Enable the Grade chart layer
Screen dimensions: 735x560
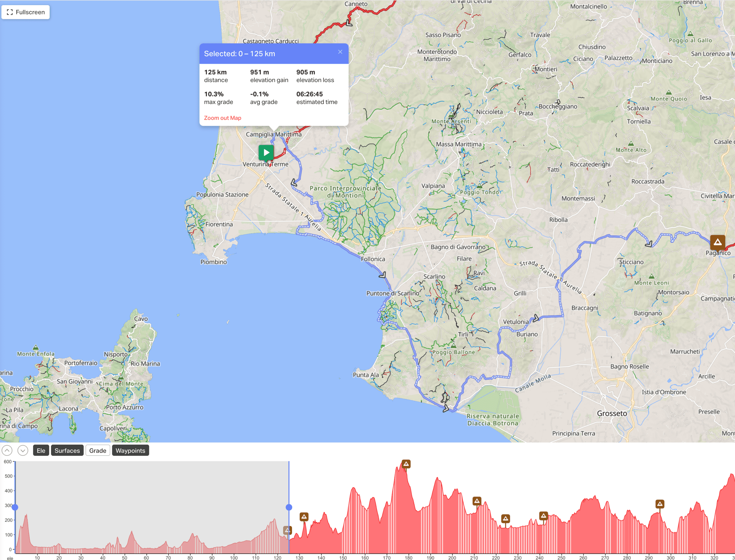coord(98,451)
